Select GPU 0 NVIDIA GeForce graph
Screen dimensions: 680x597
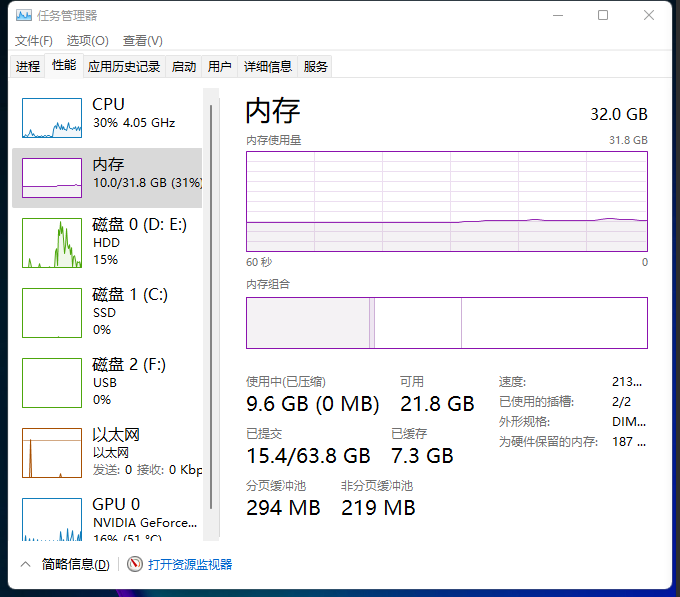[52, 518]
